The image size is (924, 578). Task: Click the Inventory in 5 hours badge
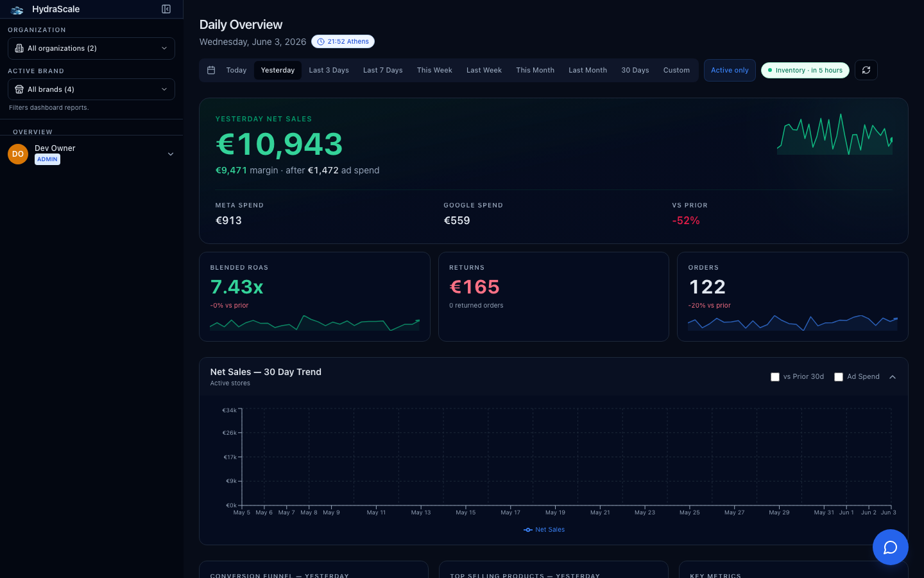click(x=805, y=70)
